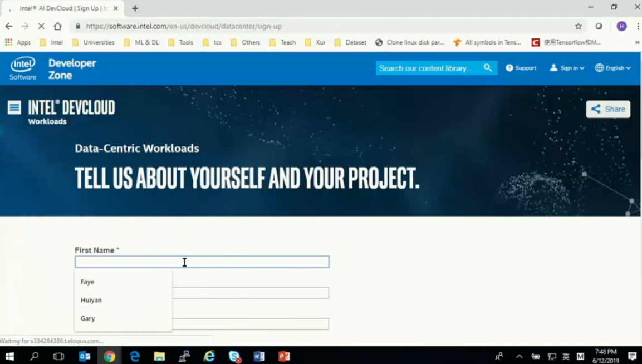Select Gary from autofill suggestions
Image resolution: width=642 pixels, height=364 pixels.
(123, 318)
